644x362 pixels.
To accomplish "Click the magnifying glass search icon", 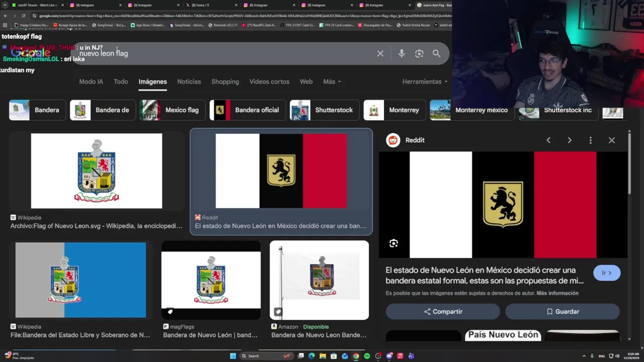I will point(436,54).
